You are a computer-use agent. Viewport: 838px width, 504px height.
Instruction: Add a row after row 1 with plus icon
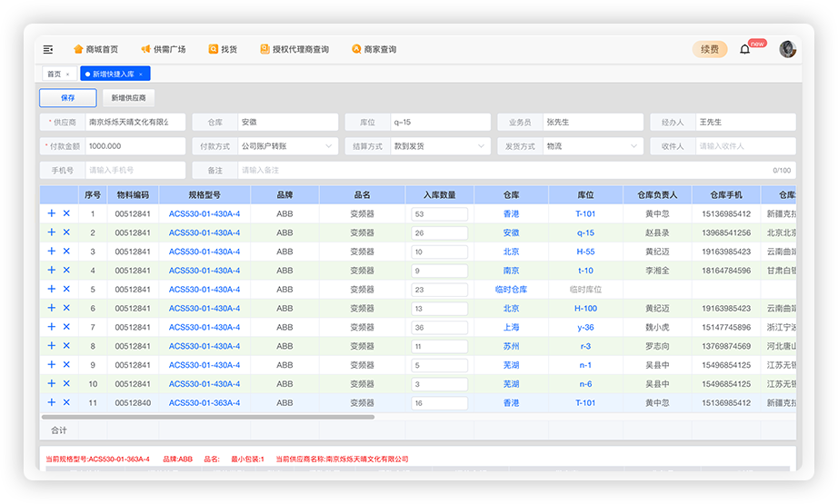click(51, 213)
